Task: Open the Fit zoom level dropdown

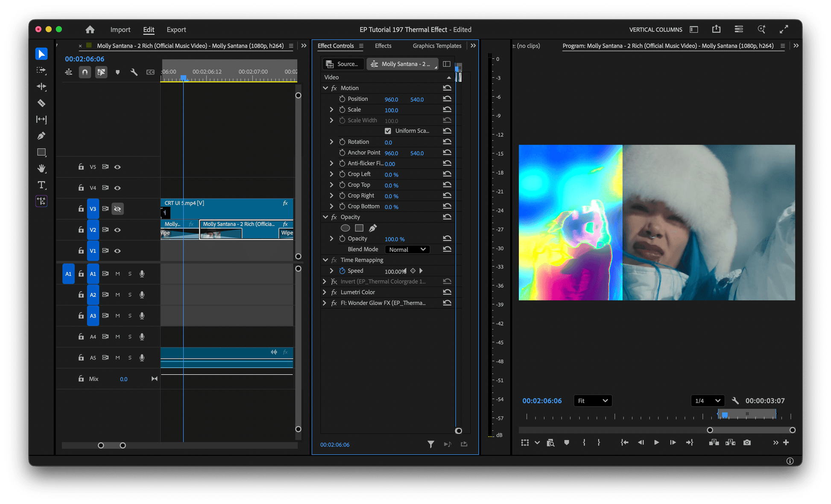Action: pyautogui.click(x=592, y=401)
